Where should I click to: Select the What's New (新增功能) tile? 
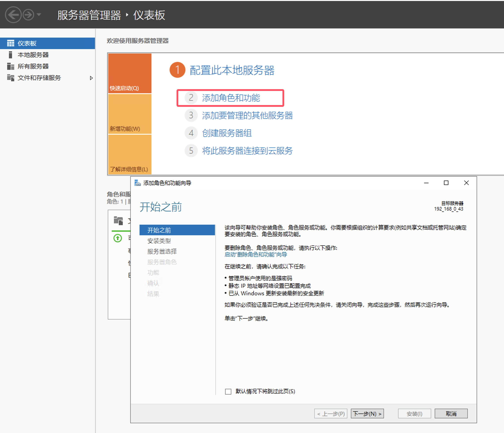point(130,114)
